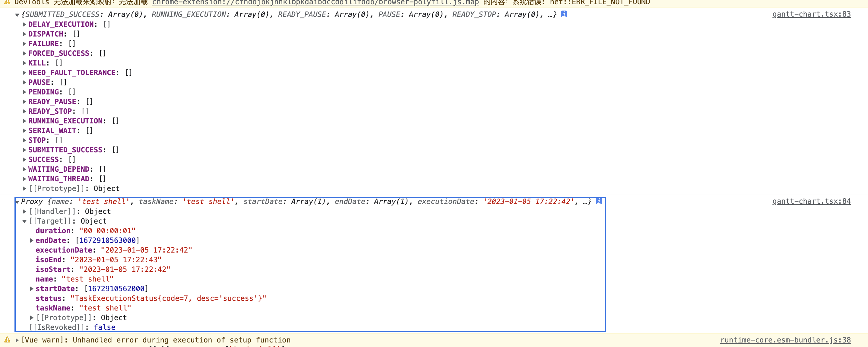Expand the FAILURE array property
The width and height of the screenshot is (868, 347).
24,43
